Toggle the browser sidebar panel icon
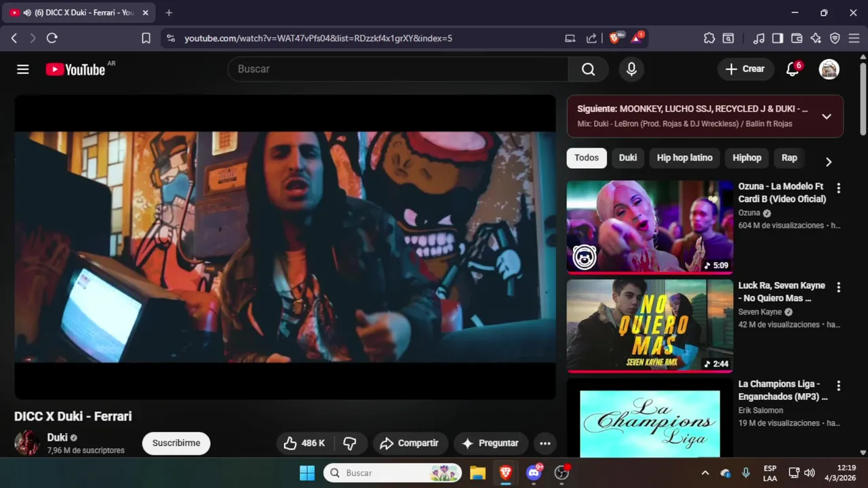Viewport: 868px width, 488px height. pos(778,39)
